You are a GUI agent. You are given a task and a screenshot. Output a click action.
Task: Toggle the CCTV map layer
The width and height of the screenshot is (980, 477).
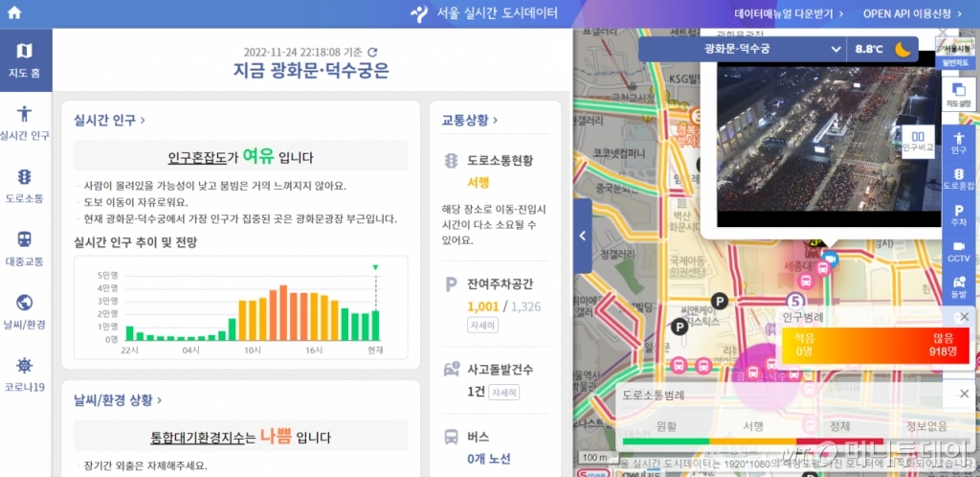958,251
